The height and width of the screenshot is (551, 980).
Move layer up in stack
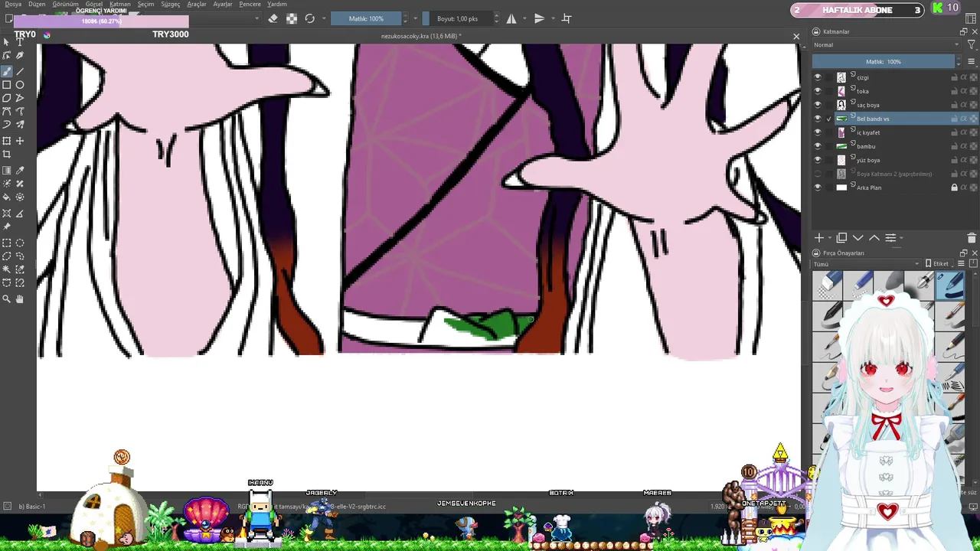(874, 238)
